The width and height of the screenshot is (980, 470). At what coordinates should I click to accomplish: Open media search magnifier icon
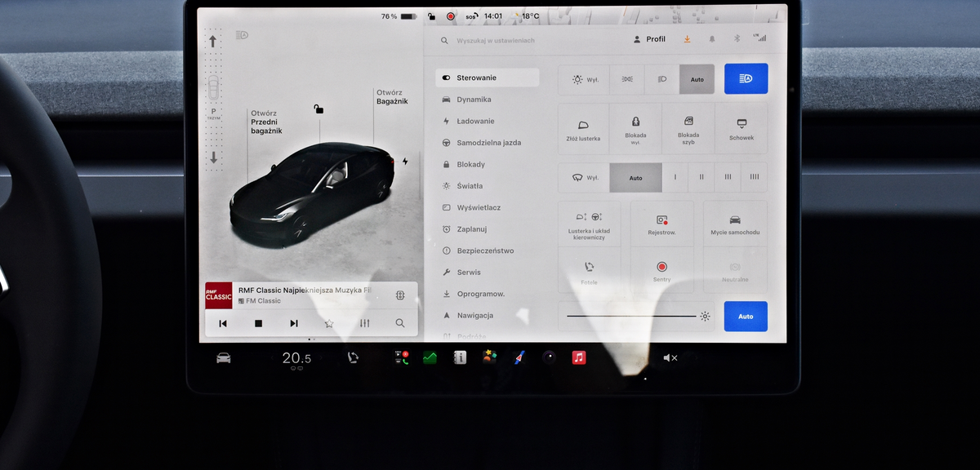pyautogui.click(x=400, y=323)
